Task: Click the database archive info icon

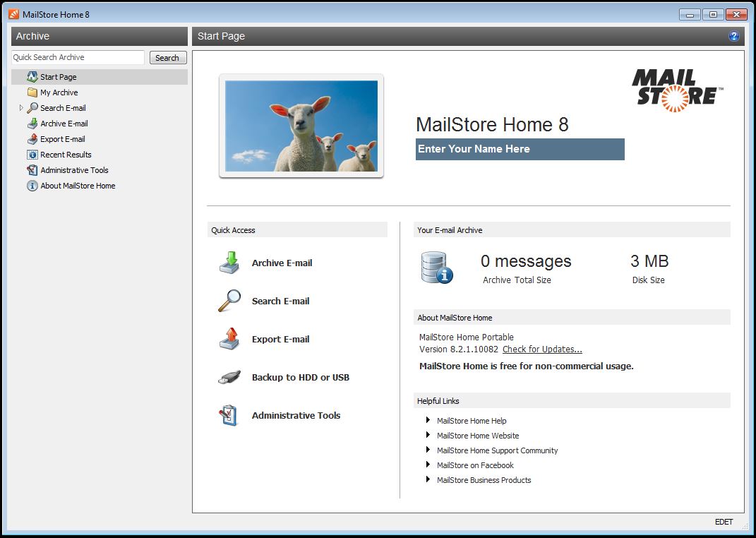Action: point(437,268)
